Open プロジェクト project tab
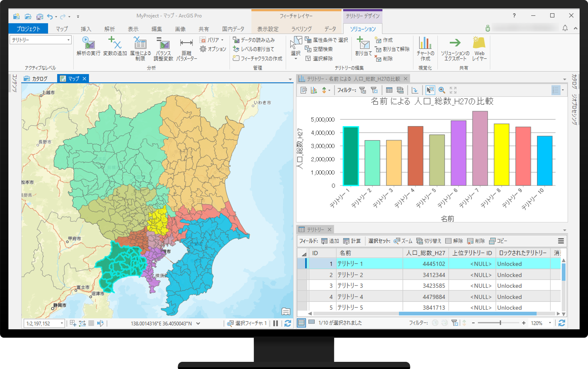The width and height of the screenshot is (588, 369). tap(28, 29)
